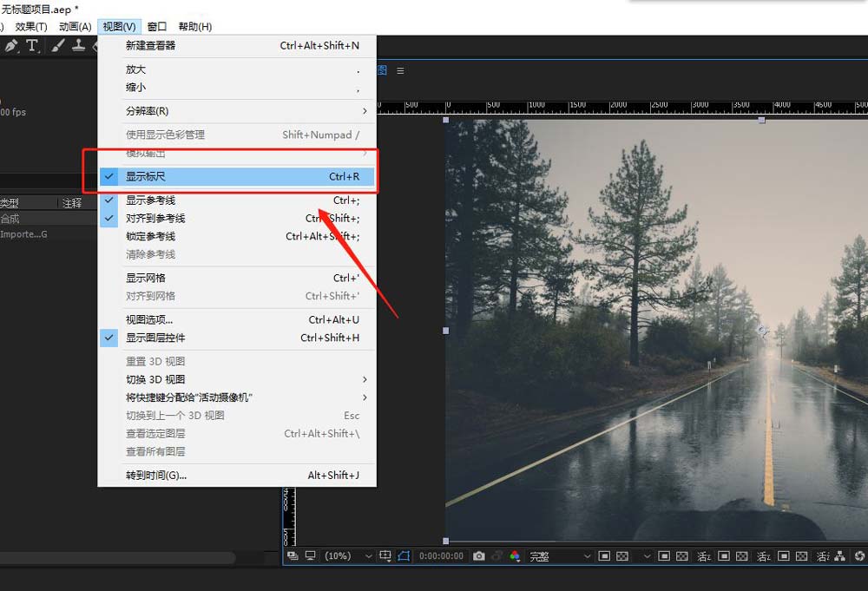Open the 窗口 menu
The height and width of the screenshot is (591, 868).
pyautogui.click(x=156, y=27)
